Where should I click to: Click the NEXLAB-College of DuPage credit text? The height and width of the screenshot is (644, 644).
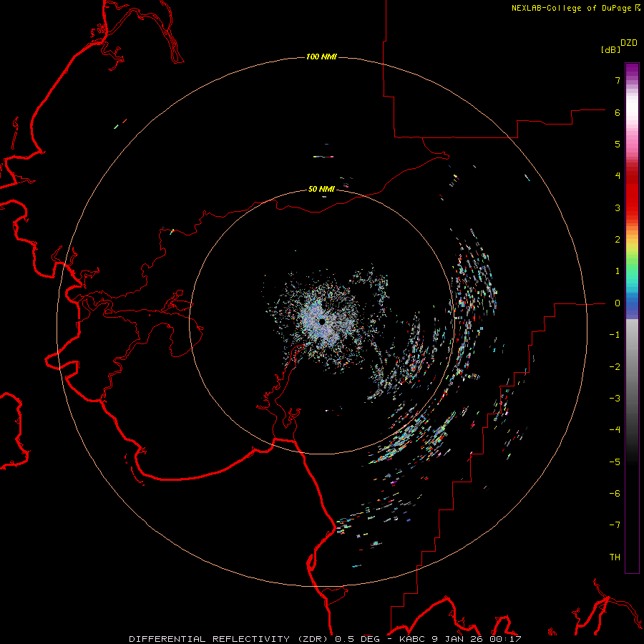pos(571,8)
